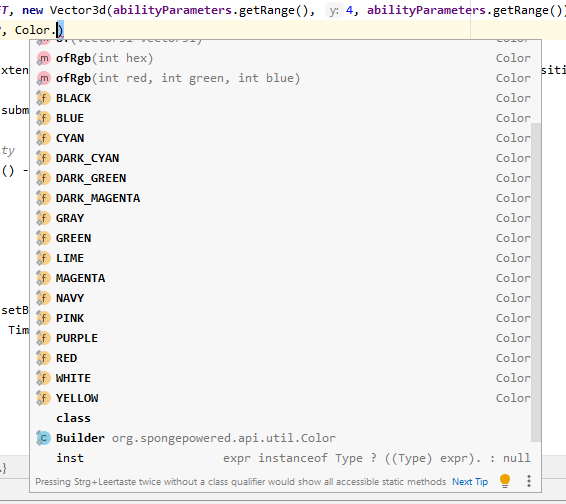
Task: Choose the class keyword completion
Action: click(283, 418)
